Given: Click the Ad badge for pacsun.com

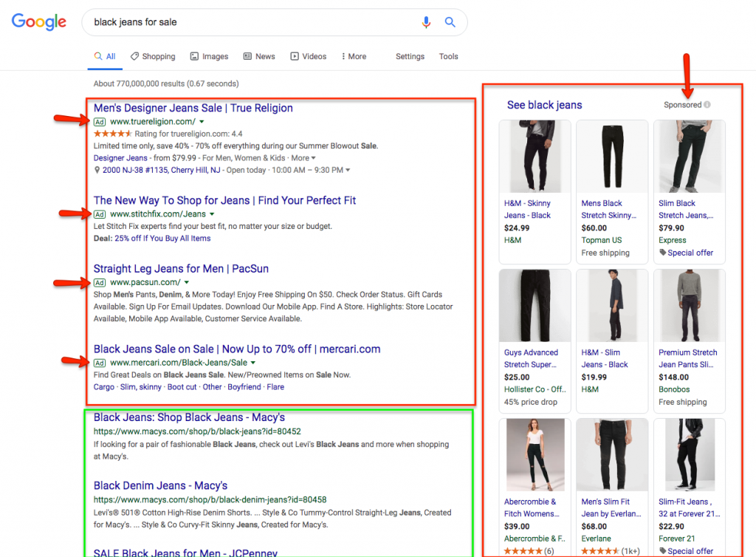Looking at the screenshot, I should (100, 283).
